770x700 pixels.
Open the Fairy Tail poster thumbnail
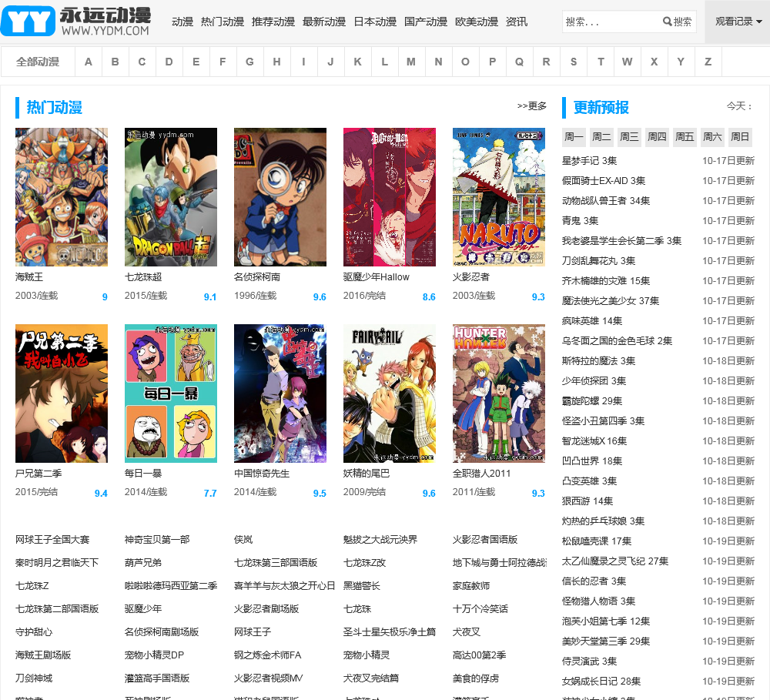390,394
